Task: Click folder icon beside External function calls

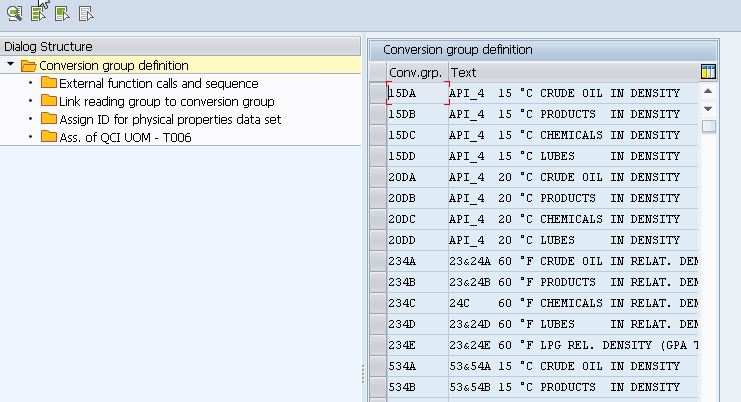Action: 49,83
